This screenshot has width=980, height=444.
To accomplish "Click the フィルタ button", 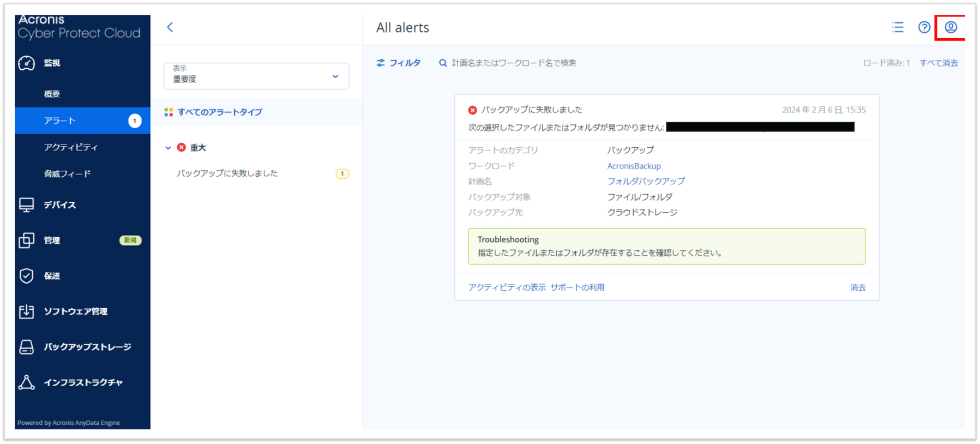I will coord(399,63).
